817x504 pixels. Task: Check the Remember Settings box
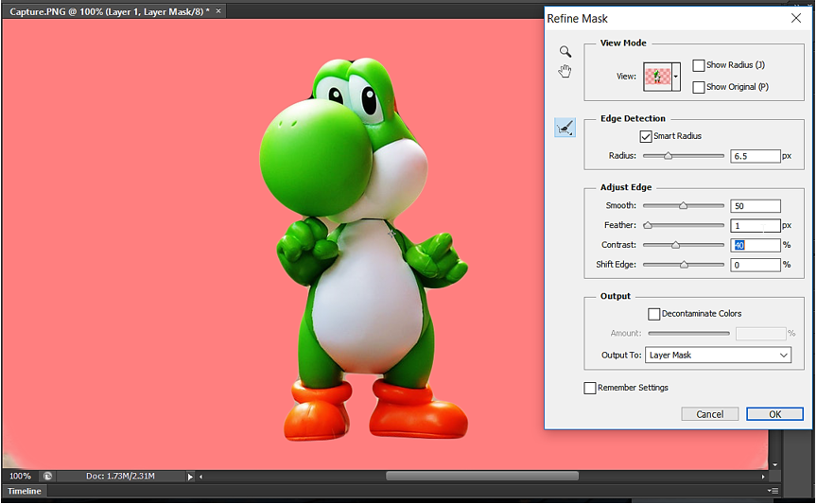(x=590, y=388)
